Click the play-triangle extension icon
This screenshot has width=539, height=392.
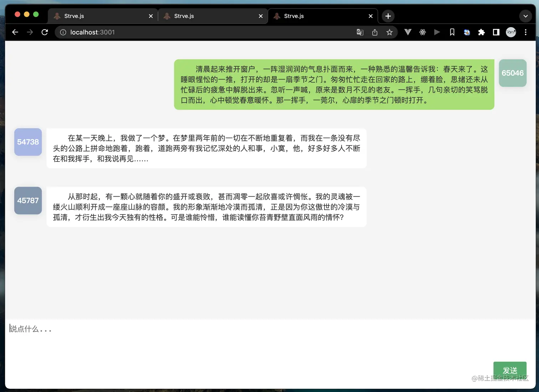click(437, 32)
